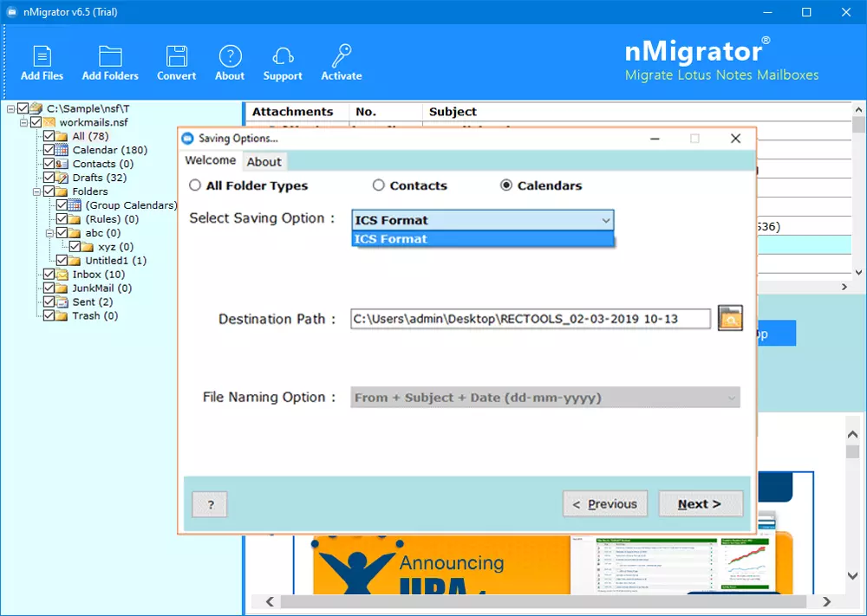Select the Calendars radio button
This screenshot has width=867, height=616.
[x=506, y=185]
